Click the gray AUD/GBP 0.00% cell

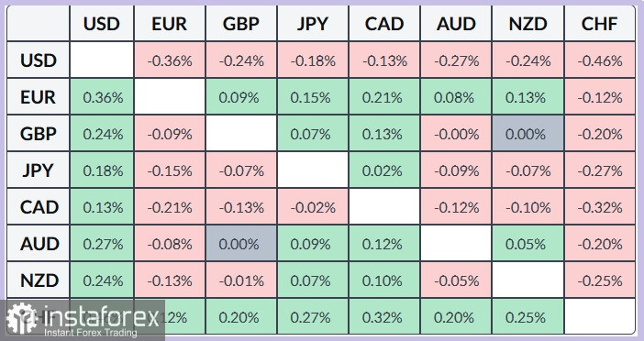(241, 244)
